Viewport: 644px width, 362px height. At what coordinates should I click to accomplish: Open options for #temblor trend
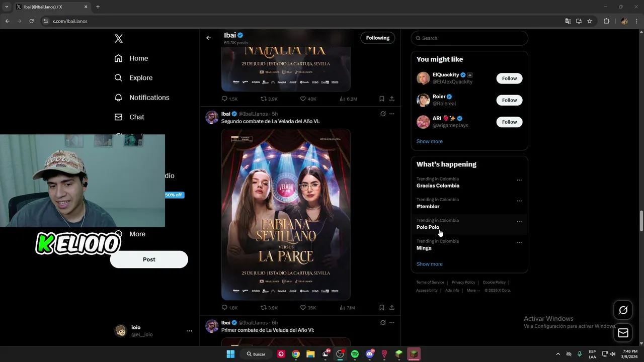(519, 201)
